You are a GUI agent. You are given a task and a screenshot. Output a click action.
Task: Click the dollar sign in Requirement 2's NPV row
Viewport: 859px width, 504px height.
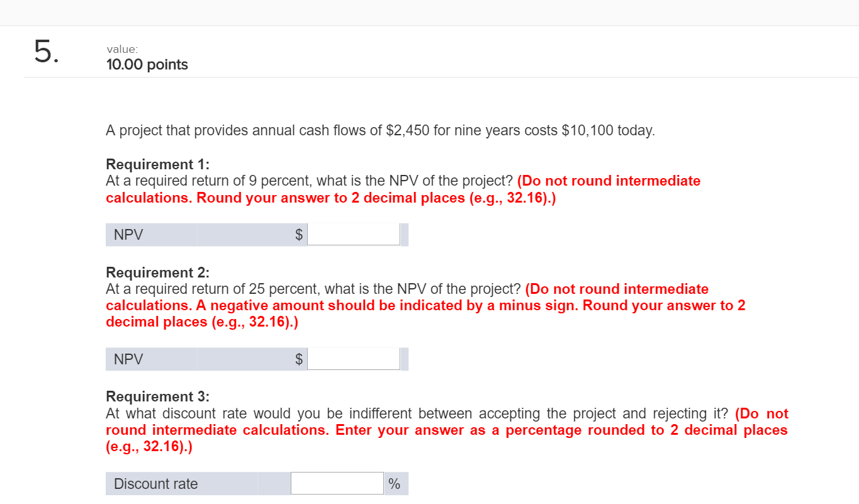click(299, 359)
